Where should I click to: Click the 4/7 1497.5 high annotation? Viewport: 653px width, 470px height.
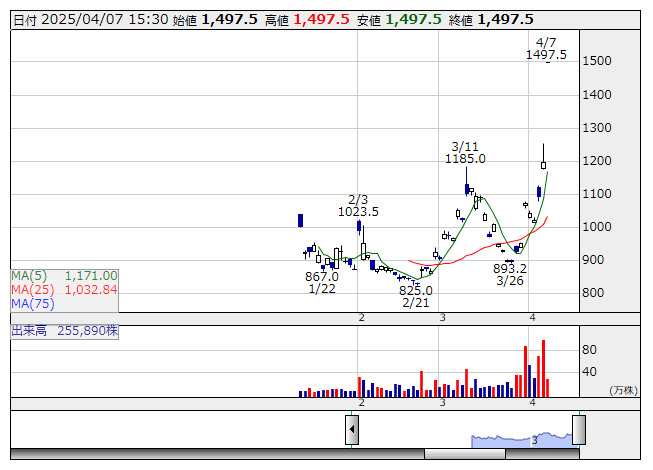546,49
